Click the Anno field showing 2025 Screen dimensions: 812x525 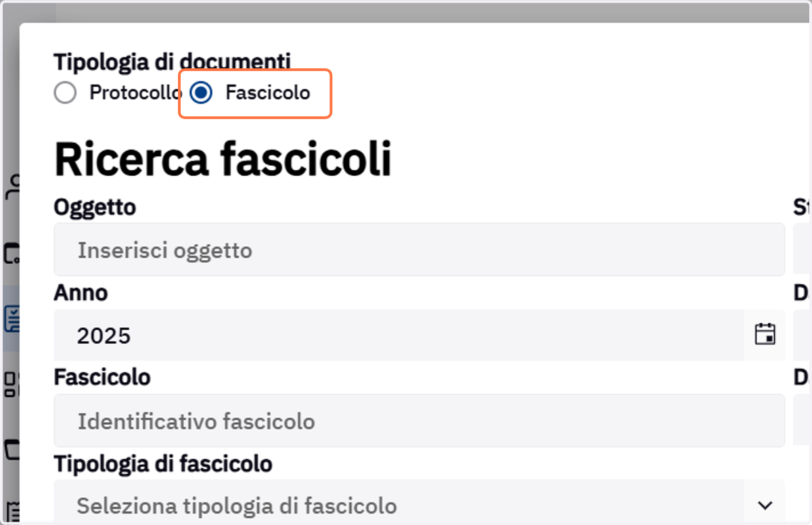(399, 335)
